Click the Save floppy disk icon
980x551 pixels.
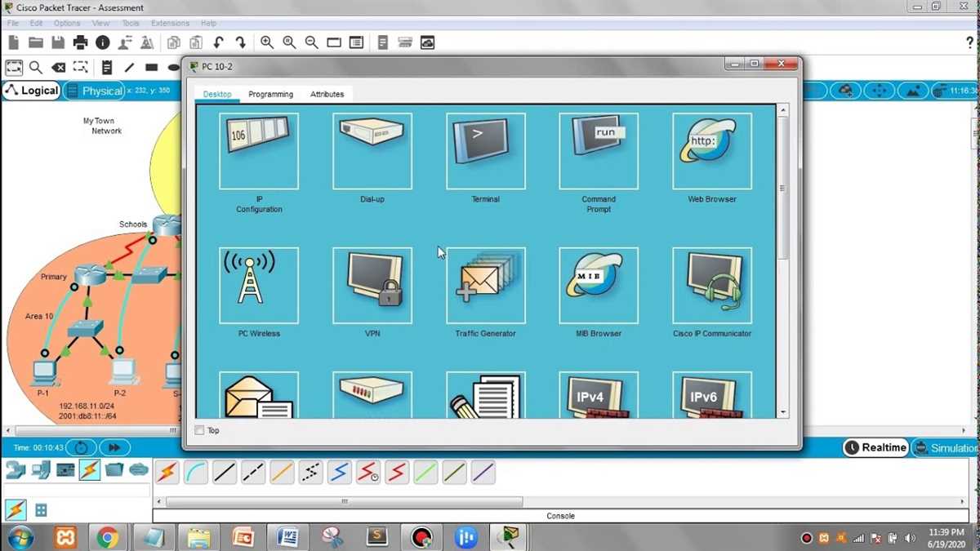point(58,42)
